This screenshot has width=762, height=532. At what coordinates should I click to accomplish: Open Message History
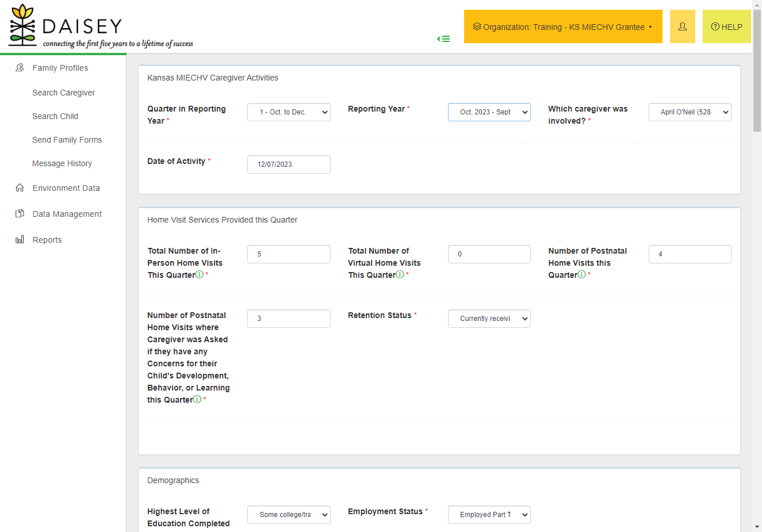click(x=62, y=163)
